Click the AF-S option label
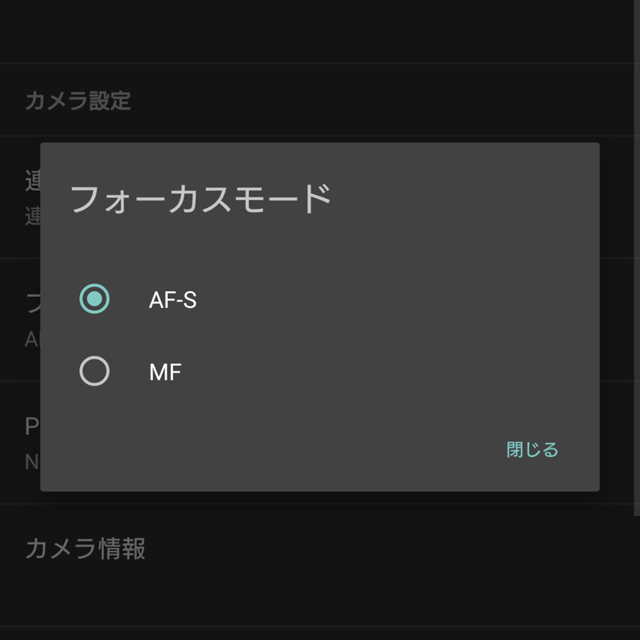The image size is (640, 640). 172,299
